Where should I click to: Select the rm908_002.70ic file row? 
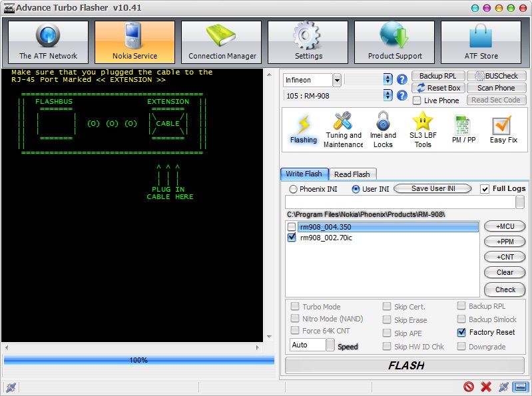[x=388, y=238]
